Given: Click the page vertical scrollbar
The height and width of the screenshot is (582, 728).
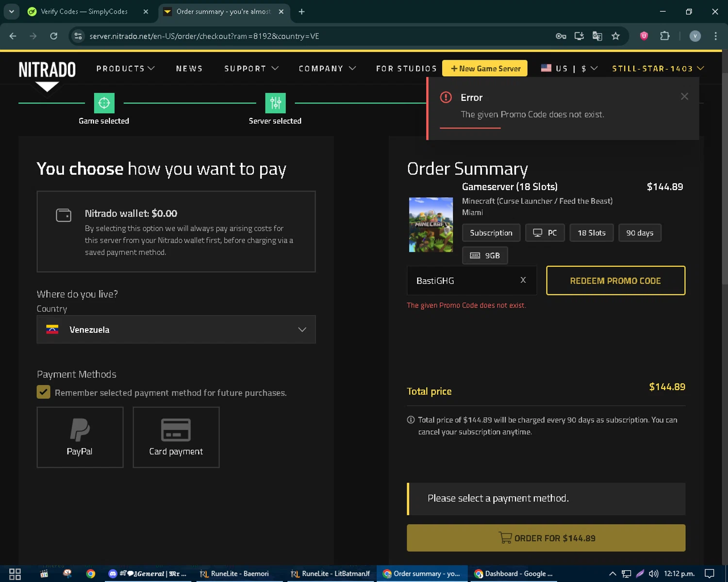Looking at the screenshot, I should pyautogui.click(x=724, y=179).
